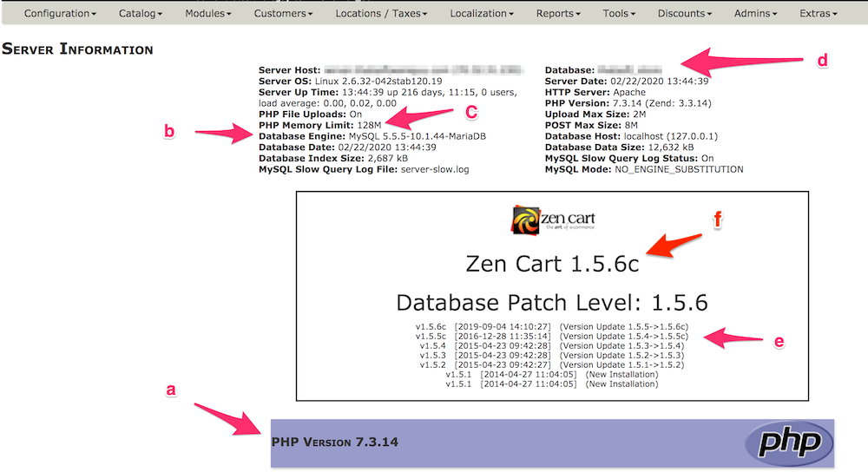Click Database Data Size 12,632 kB
The width and height of the screenshot is (868, 472).
tap(619, 147)
